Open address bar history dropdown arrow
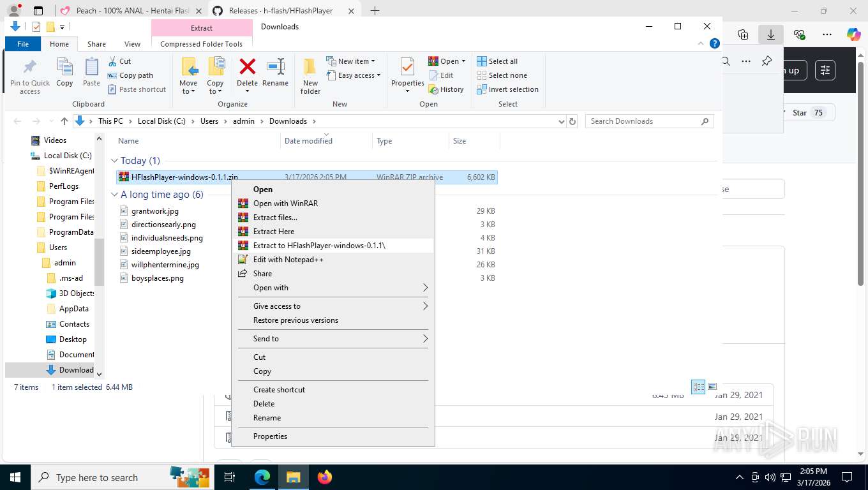868x490 pixels. tap(561, 121)
